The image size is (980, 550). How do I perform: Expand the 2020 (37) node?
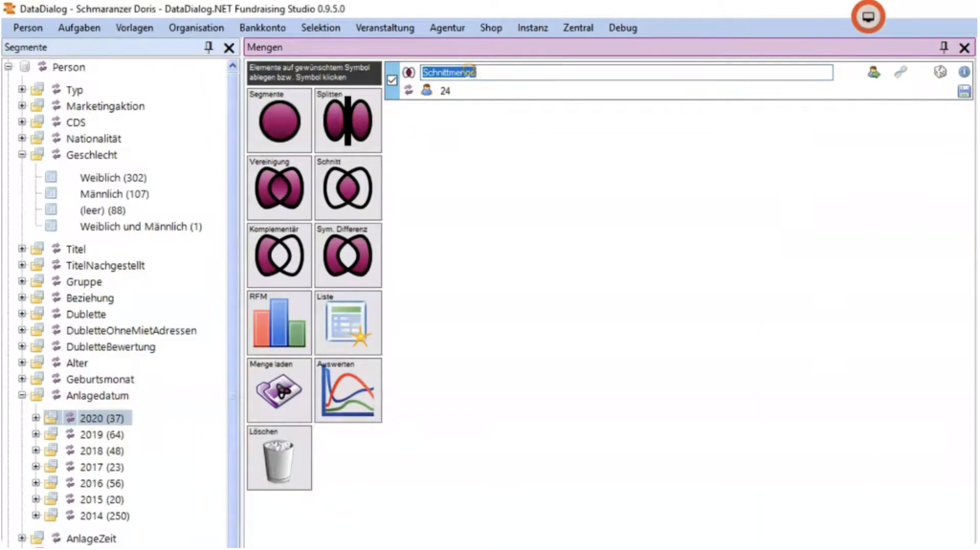click(35, 417)
